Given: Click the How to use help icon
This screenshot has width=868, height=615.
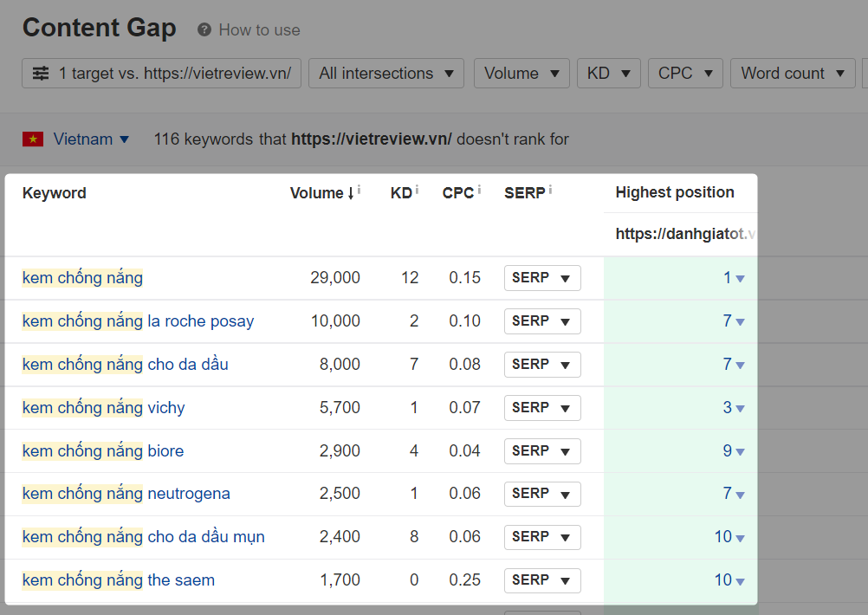Looking at the screenshot, I should [x=204, y=30].
